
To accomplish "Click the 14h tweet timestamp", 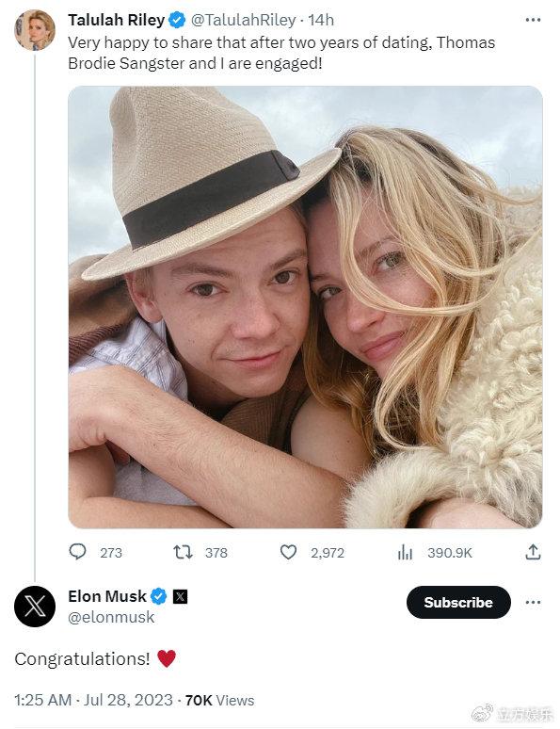I will (321, 20).
